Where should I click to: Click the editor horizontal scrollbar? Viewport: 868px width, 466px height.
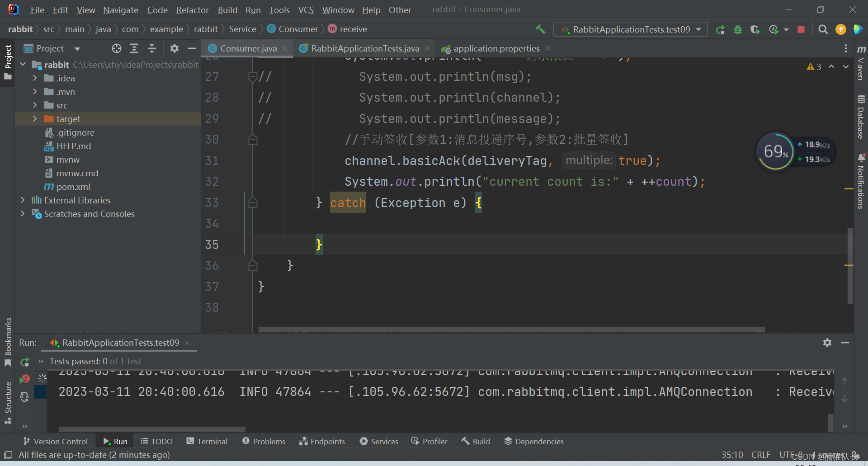(x=511, y=329)
